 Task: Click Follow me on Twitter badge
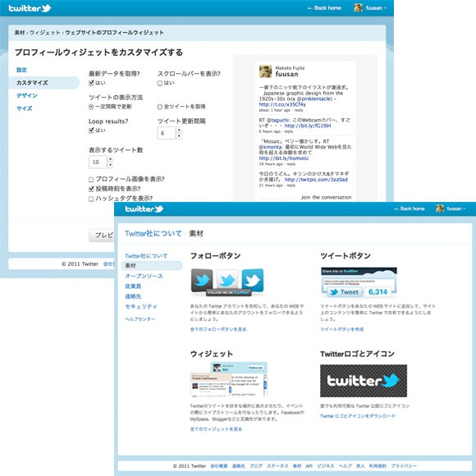coord(229,292)
